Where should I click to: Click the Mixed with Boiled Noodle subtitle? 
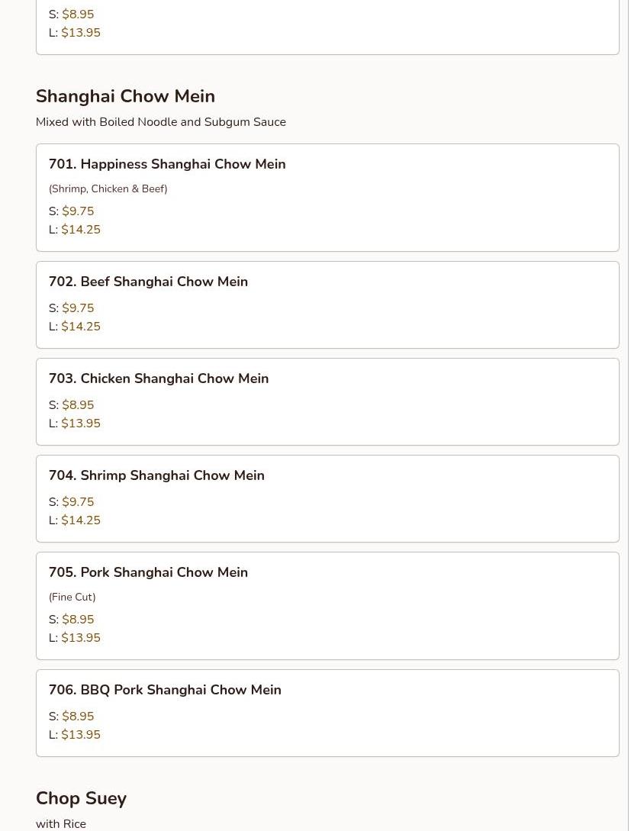160,122
